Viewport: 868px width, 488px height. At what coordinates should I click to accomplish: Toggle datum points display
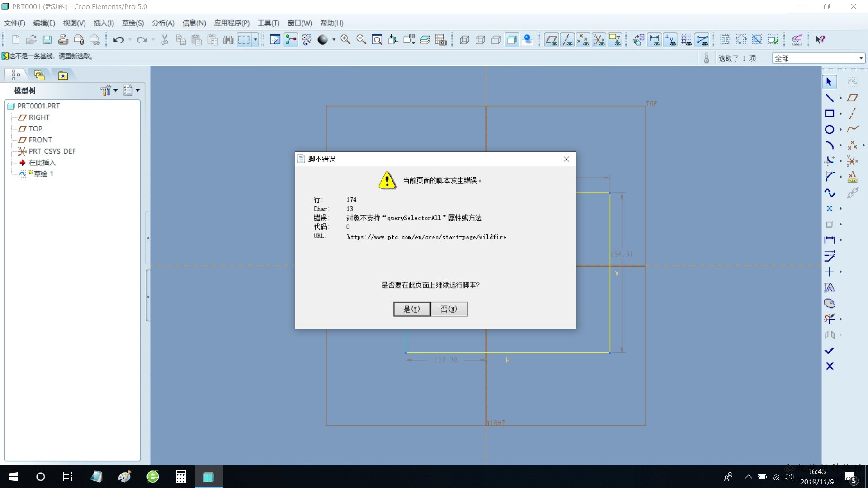point(583,40)
